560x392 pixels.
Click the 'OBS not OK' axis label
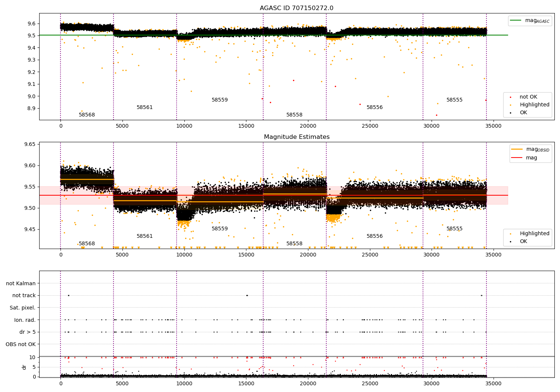21,345
